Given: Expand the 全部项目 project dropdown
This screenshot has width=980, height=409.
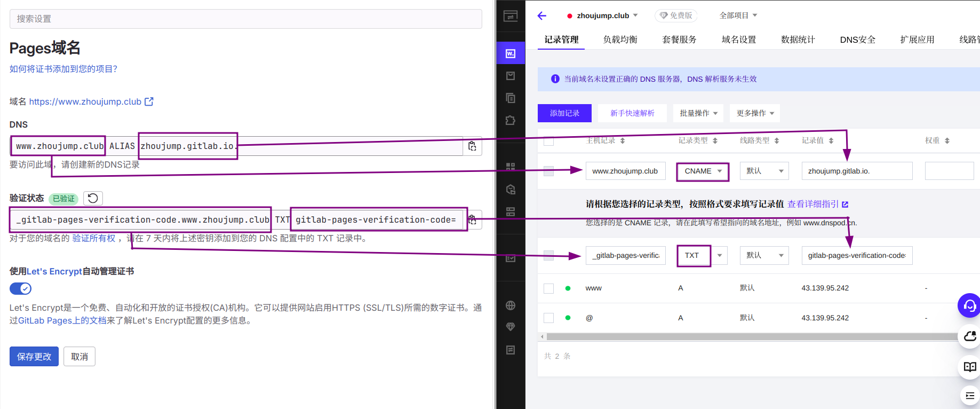Looking at the screenshot, I should click(738, 15).
